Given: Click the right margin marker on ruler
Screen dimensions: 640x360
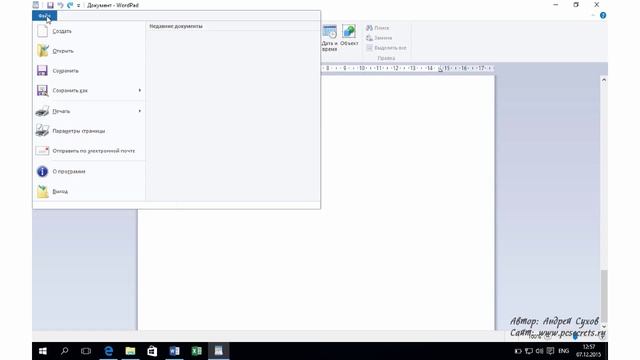Looking at the screenshot, I should coord(440,69).
